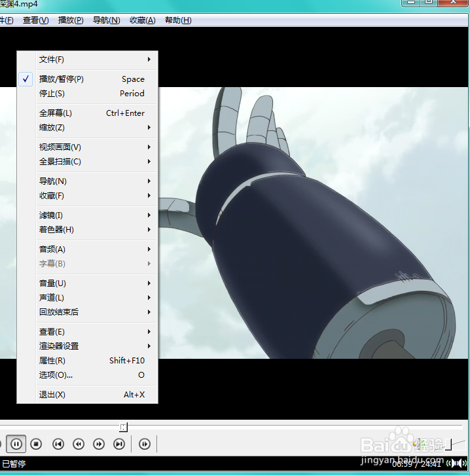470x476 pixels.
Task: Open the 回放结束后 submenu
Action: (87, 312)
